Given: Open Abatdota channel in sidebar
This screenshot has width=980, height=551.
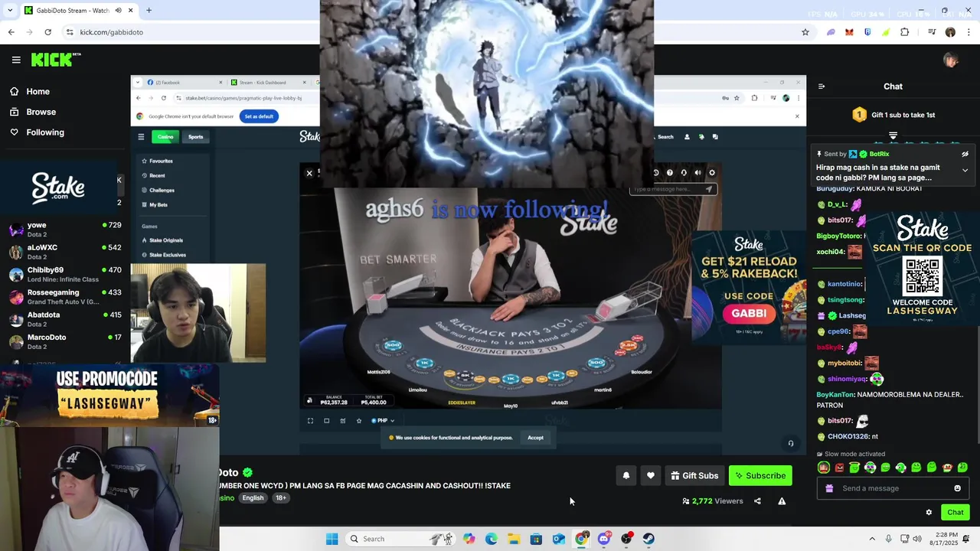Looking at the screenshot, I should pyautogui.click(x=65, y=319).
